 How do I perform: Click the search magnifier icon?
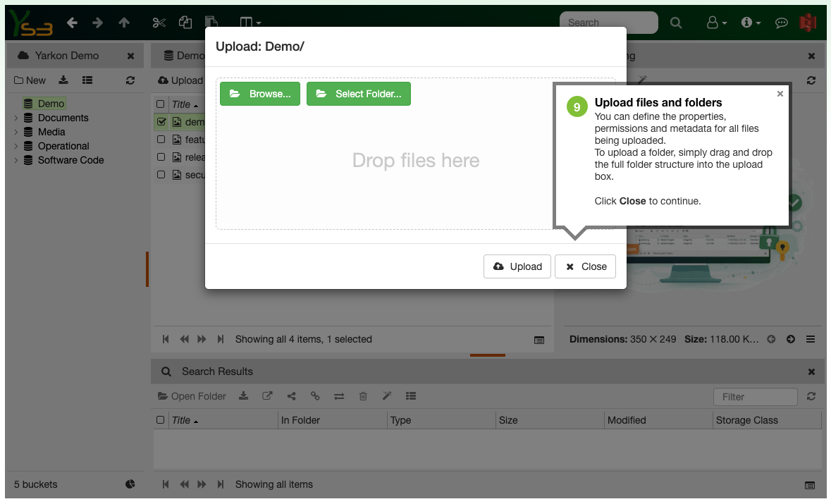[676, 22]
